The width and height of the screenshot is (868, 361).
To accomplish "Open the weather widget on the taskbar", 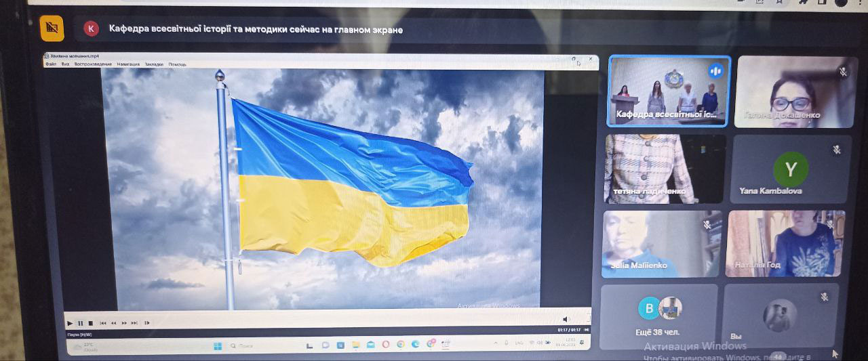I will point(85,347).
